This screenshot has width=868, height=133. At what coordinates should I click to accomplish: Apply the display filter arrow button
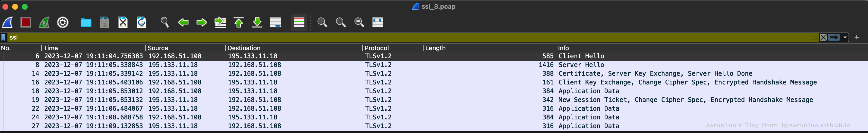pyautogui.click(x=834, y=37)
